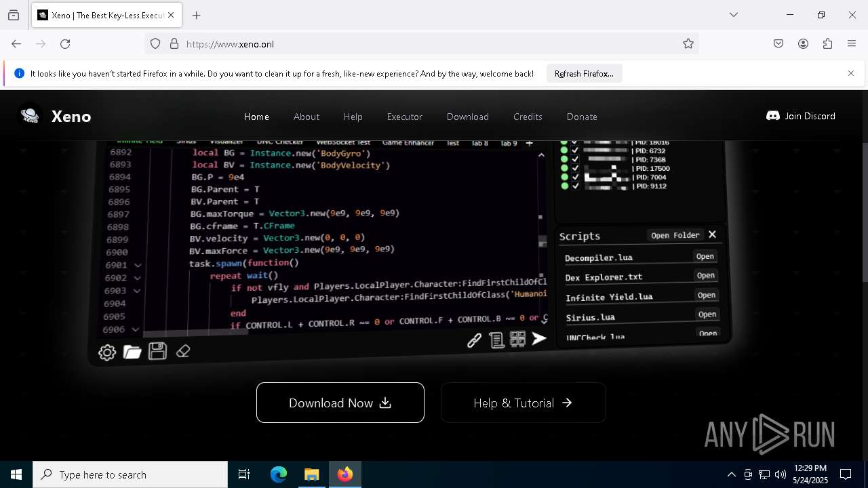Open Firefox application menu
The width and height of the screenshot is (868, 488).
tap(852, 43)
